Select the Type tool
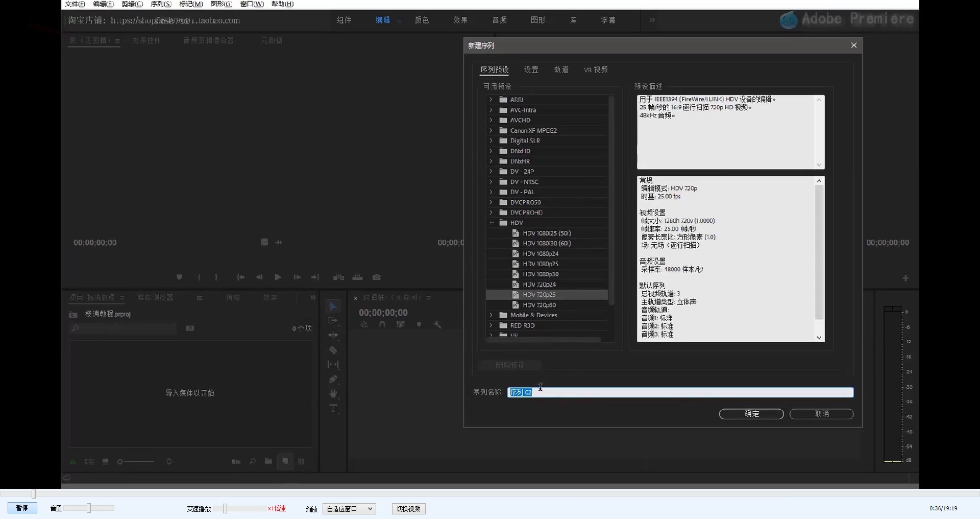Viewport: 980px width, 519px height. pyautogui.click(x=333, y=408)
